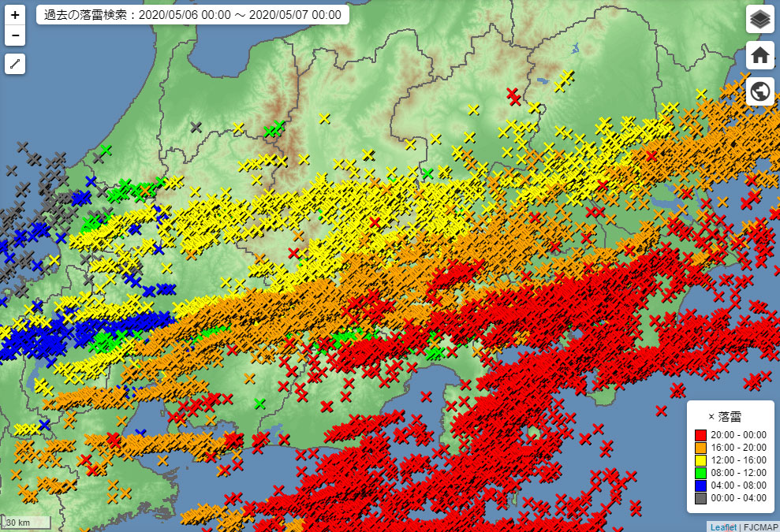Click the 30 km scale bar
Viewport: 780px width, 532px height.
(x=27, y=523)
